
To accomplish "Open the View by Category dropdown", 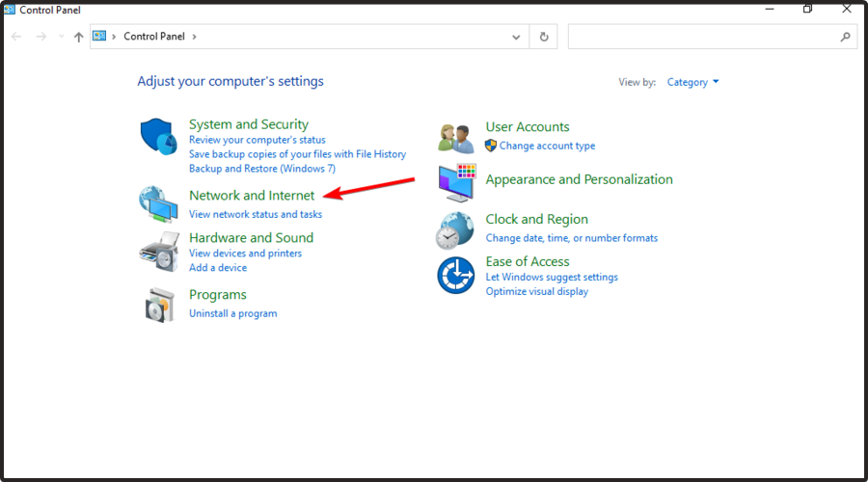I will coord(692,83).
